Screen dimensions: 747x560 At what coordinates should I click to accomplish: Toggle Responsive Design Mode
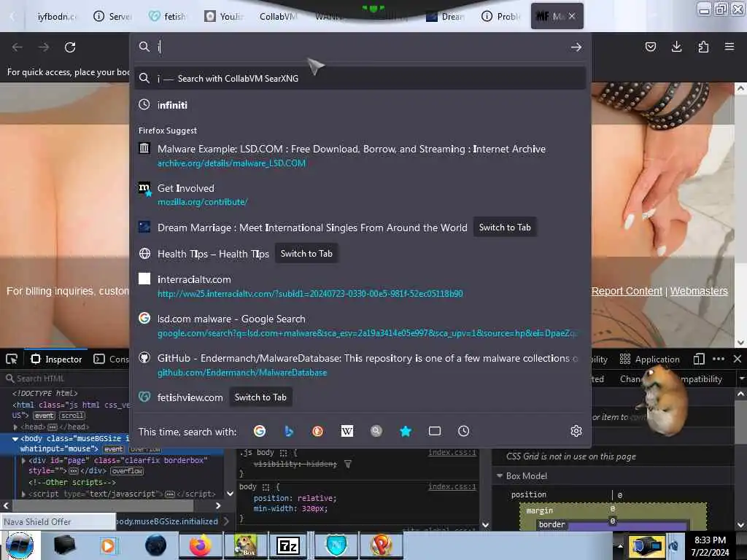point(699,359)
